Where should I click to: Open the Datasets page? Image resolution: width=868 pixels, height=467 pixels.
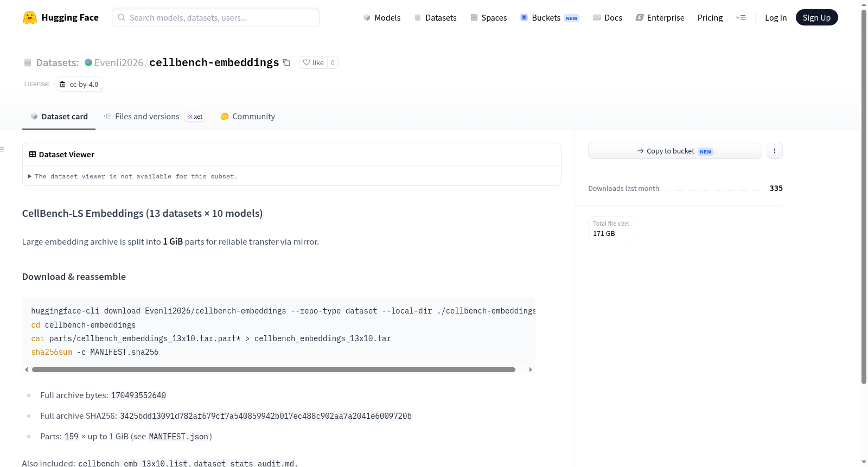pos(435,17)
